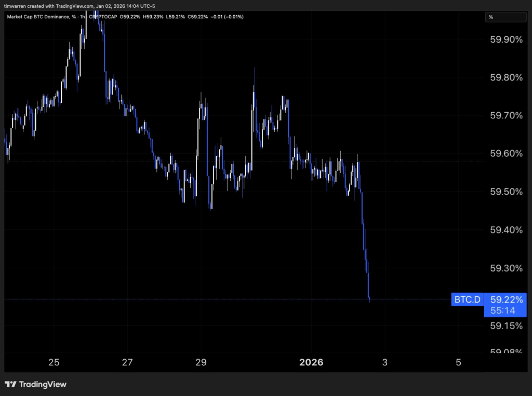Screen dimensions: 532x396
Task: Select the blue BTC.D price label
Action: tap(467, 299)
